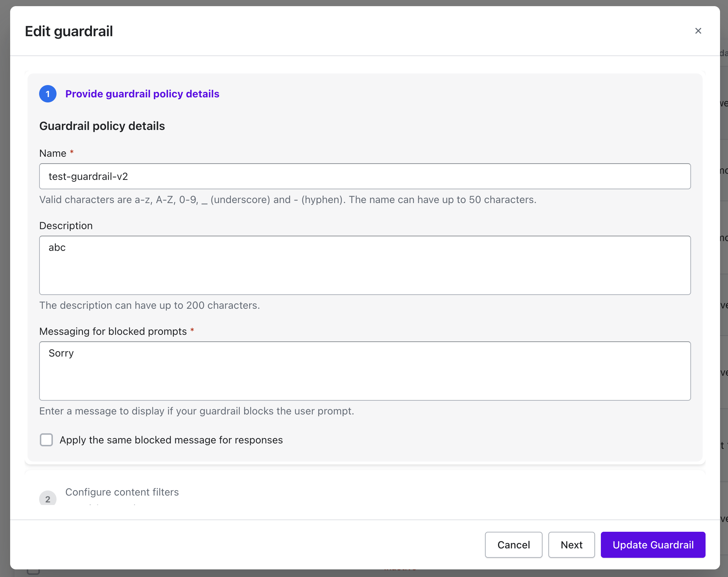Click the 200 characters description hint text
This screenshot has height=577, width=728.
click(x=149, y=306)
